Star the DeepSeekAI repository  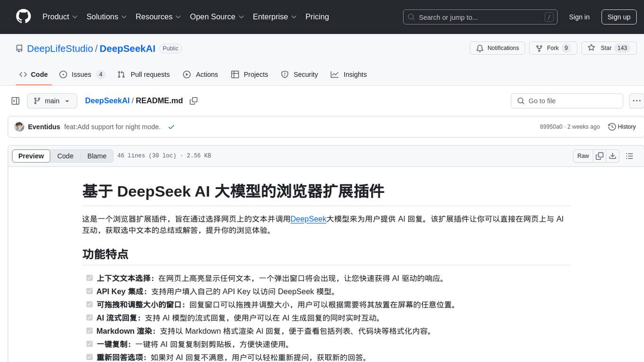pos(609,48)
